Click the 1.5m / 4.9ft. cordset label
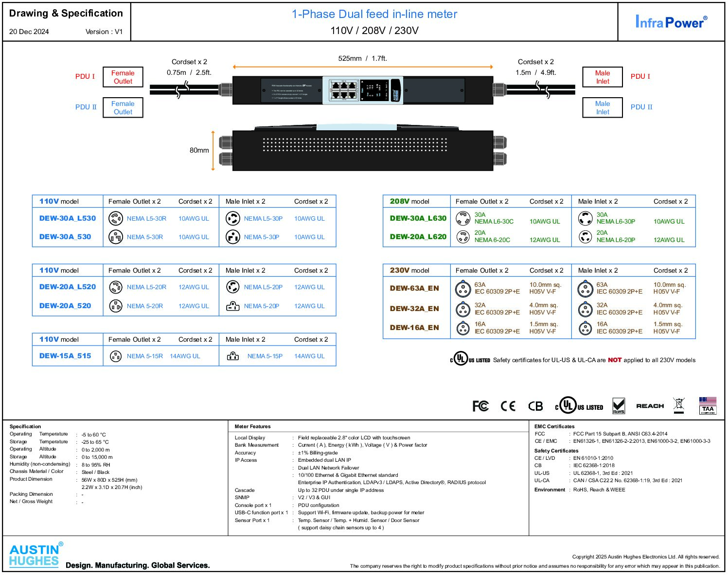728x575 pixels. [x=536, y=73]
